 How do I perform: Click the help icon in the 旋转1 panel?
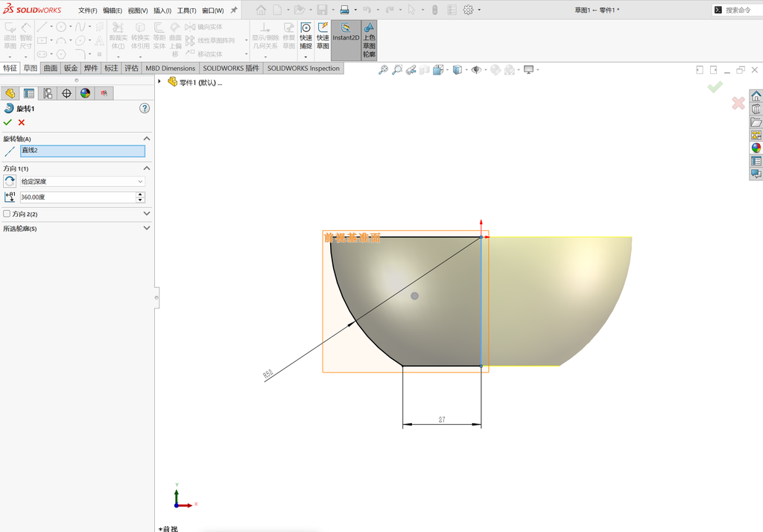coord(145,108)
